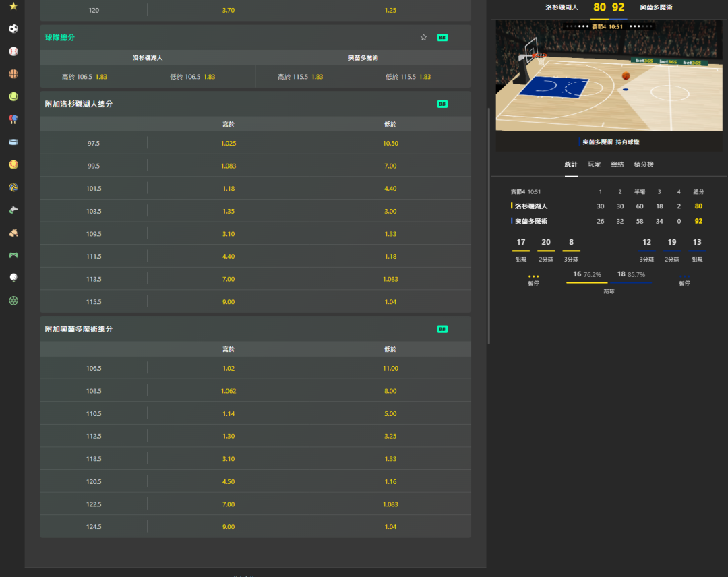Select yellow-red ball sport icon in sidebar
This screenshot has height=577, width=728.
[x=13, y=164]
